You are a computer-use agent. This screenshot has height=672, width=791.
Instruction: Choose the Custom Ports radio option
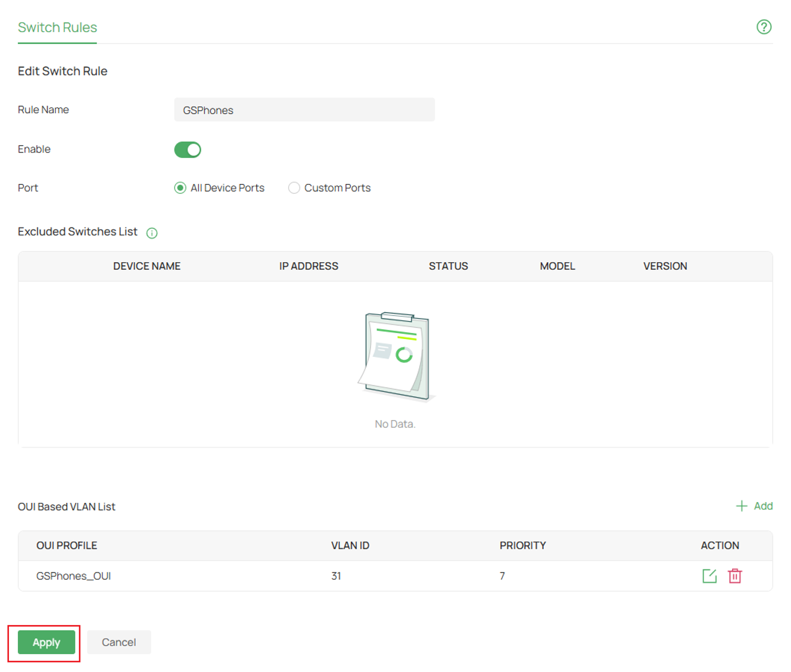tap(294, 188)
